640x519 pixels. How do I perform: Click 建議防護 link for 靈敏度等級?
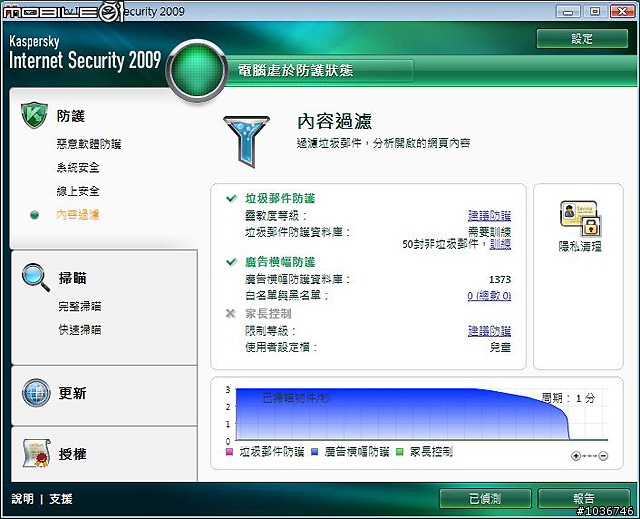[489, 215]
